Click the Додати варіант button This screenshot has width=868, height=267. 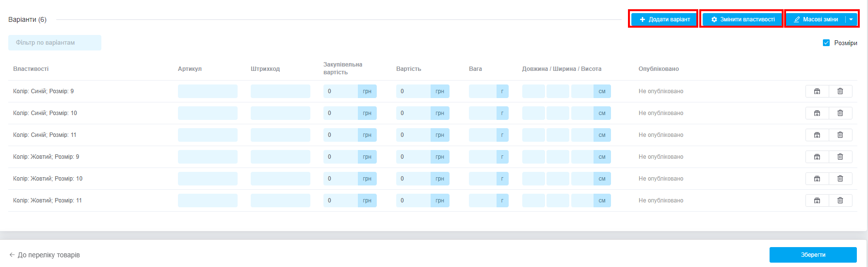click(664, 19)
